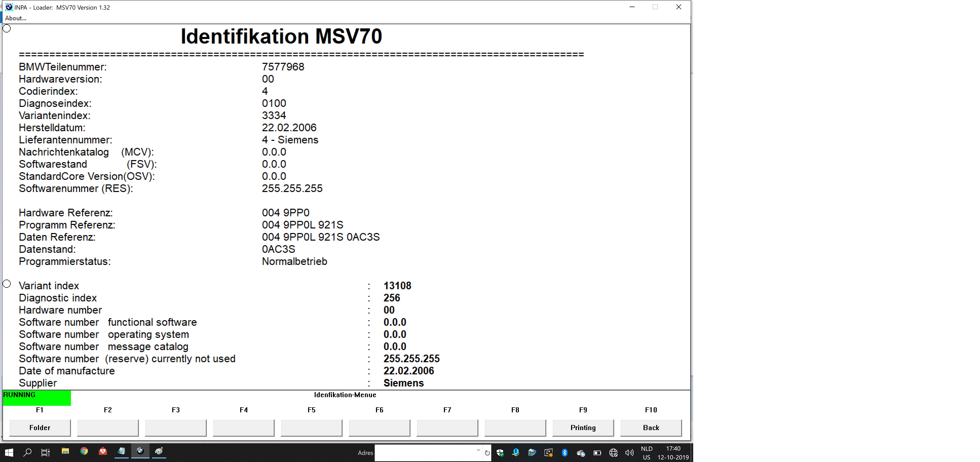This screenshot has width=980, height=462.
Task: Open Windows Security tray icon
Action: [x=500, y=452]
